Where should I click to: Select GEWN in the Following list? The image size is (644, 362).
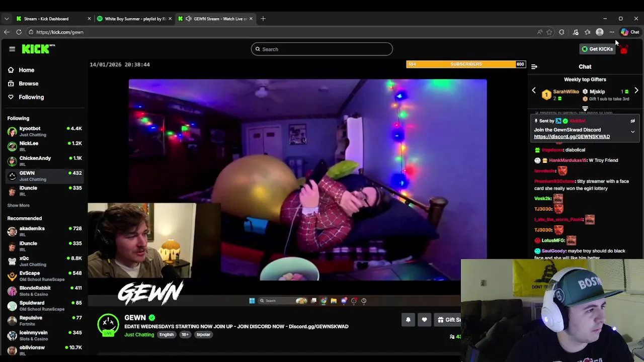pos(44,176)
